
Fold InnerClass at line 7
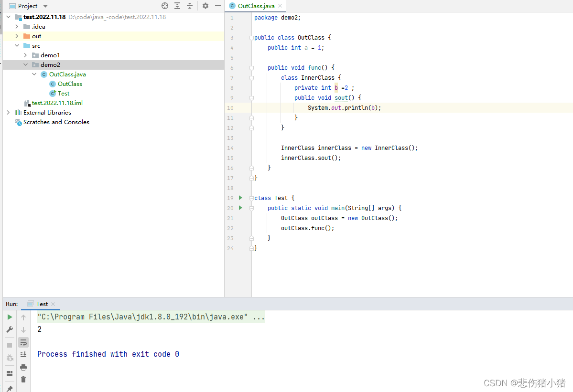click(x=251, y=78)
